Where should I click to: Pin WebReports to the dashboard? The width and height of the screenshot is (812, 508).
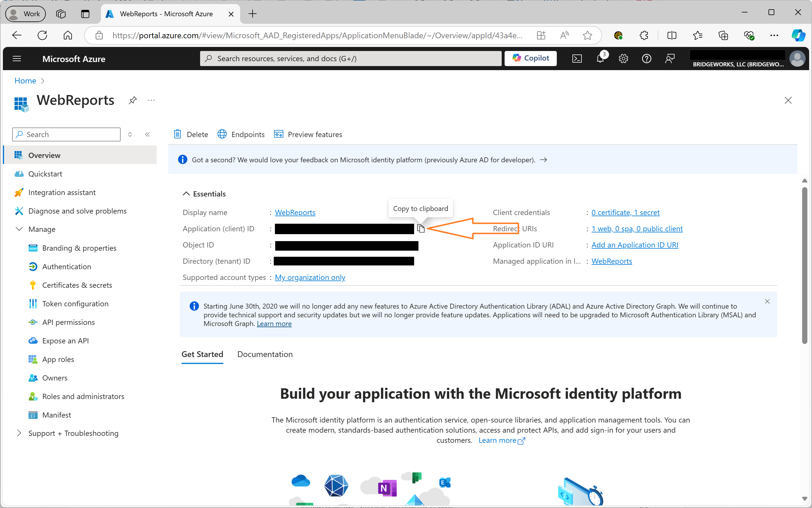tap(133, 100)
